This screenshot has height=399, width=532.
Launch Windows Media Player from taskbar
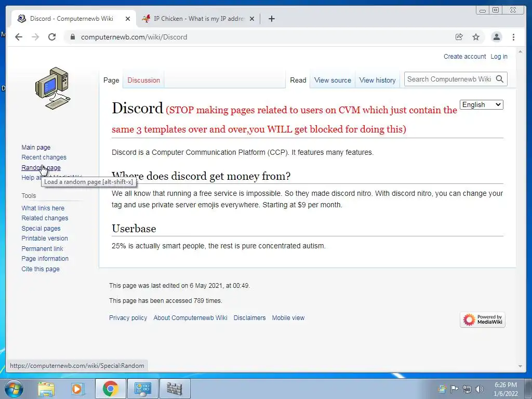point(78,389)
